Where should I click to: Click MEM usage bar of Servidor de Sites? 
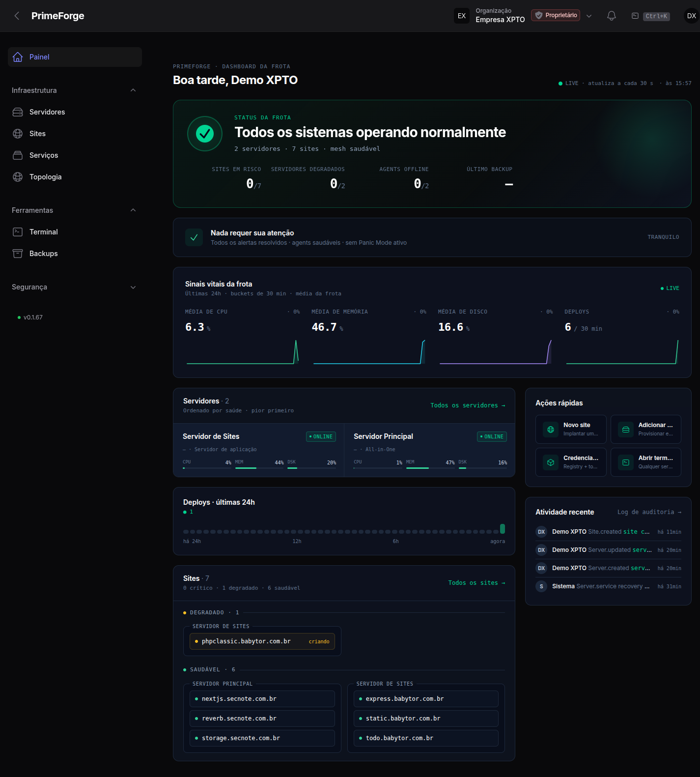click(259, 468)
